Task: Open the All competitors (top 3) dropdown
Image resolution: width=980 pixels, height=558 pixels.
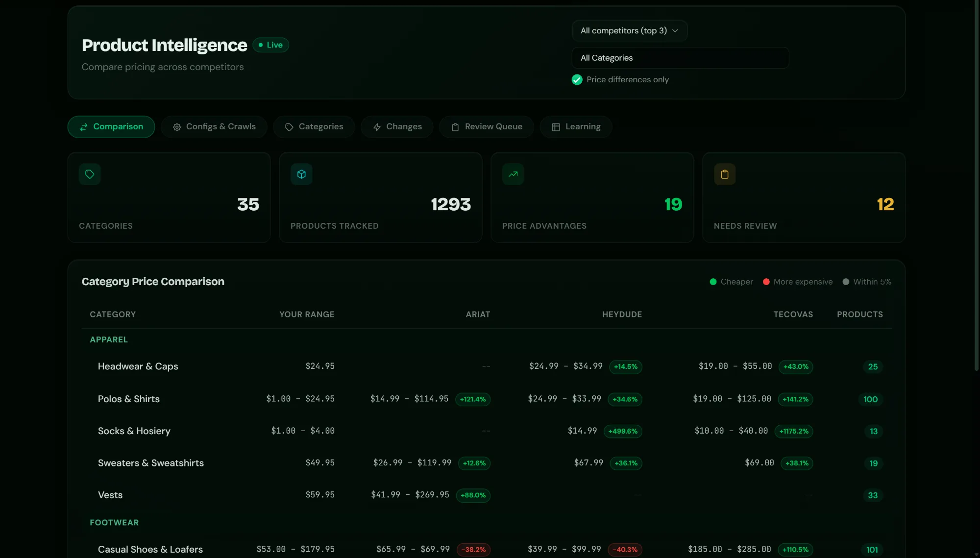Action: pyautogui.click(x=629, y=31)
